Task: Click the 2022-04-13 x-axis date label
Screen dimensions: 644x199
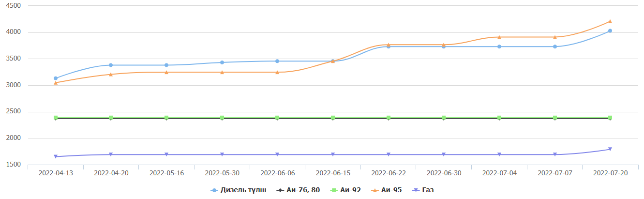Action: coord(55,172)
